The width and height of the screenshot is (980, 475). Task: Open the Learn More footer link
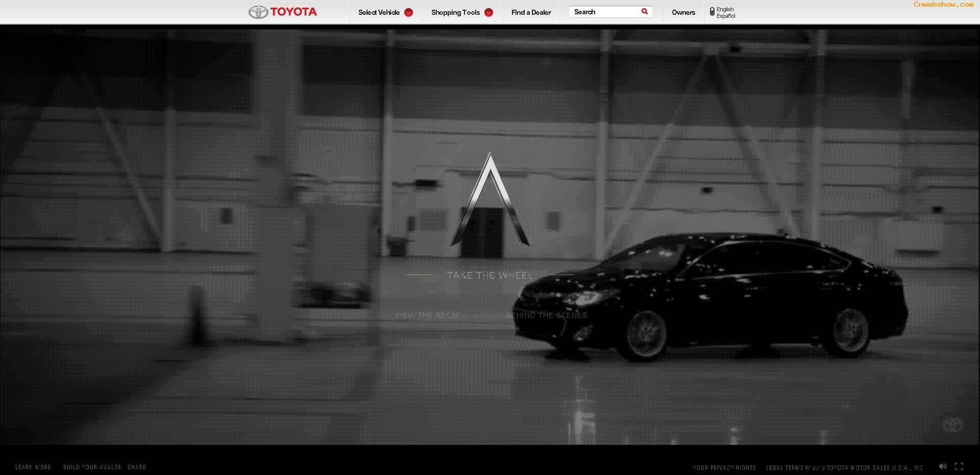click(x=33, y=467)
